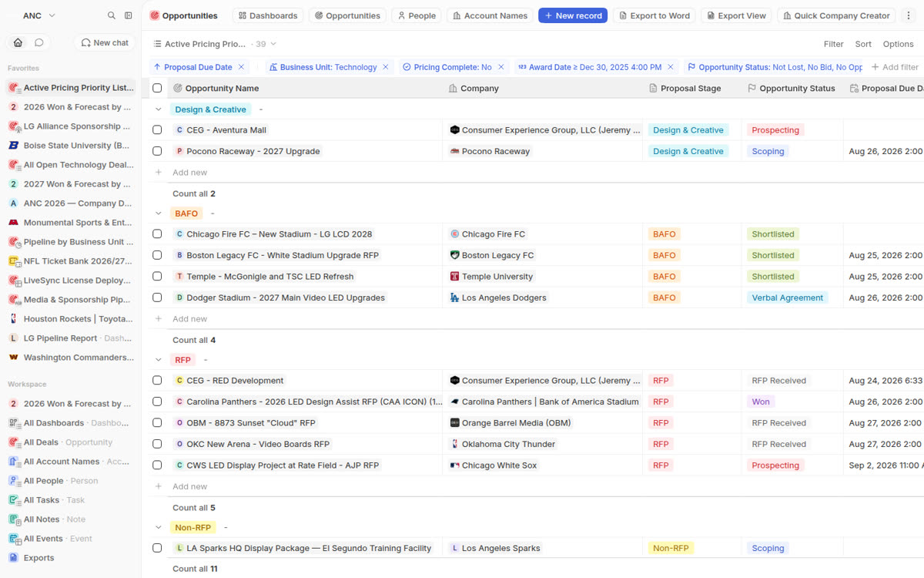Click the New record button
Viewport: 924px width, 578px height.
coord(573,15)
